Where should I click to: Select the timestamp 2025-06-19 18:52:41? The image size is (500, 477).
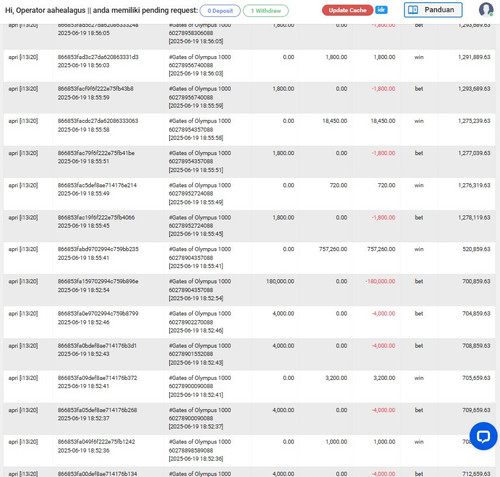(83, 386)
